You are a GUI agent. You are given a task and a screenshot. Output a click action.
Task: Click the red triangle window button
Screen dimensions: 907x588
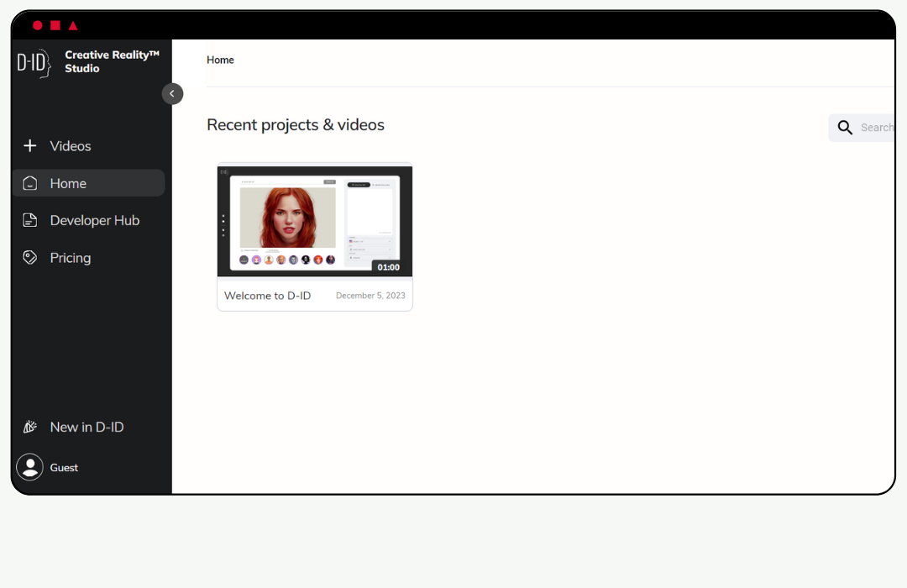pyautogui.click(x=73, y=25)
